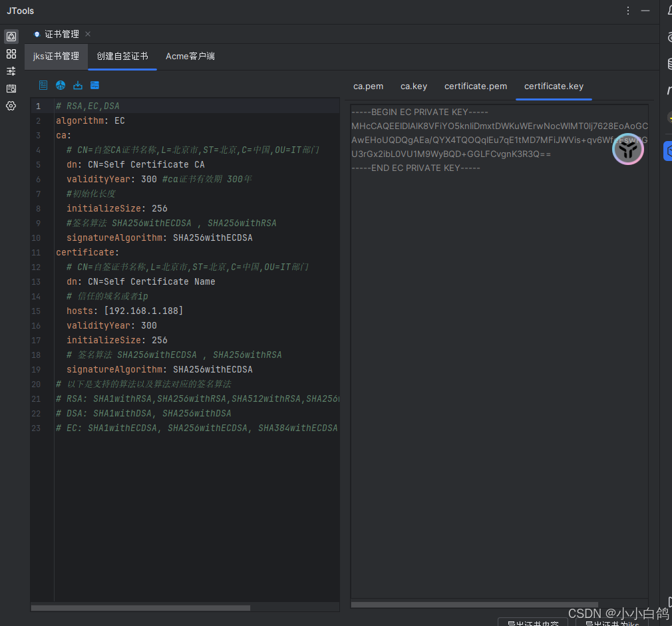
Task: Open the ca.pem output tab
Action: [368, 86]
